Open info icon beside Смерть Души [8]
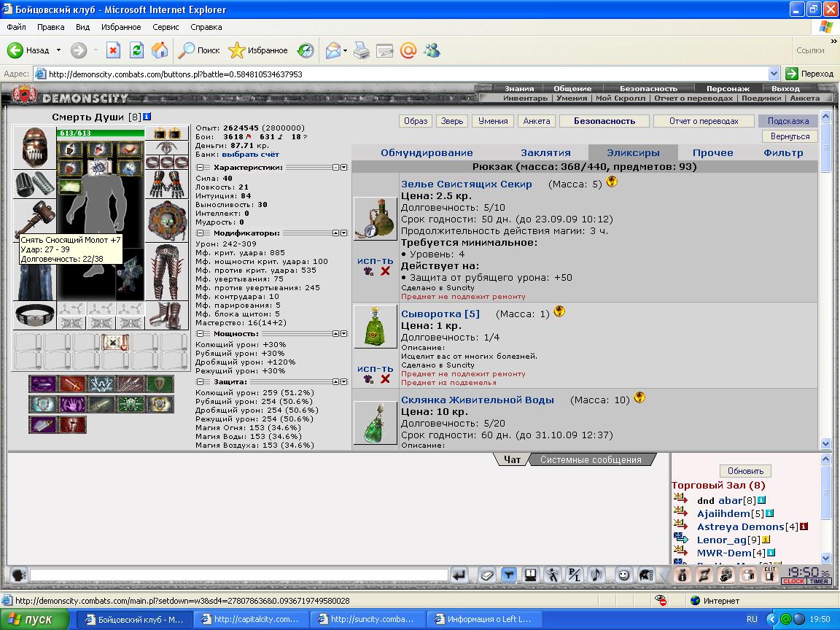Viewport: 840px width, 630px height. pyautogui.click(x=147, y=116)
